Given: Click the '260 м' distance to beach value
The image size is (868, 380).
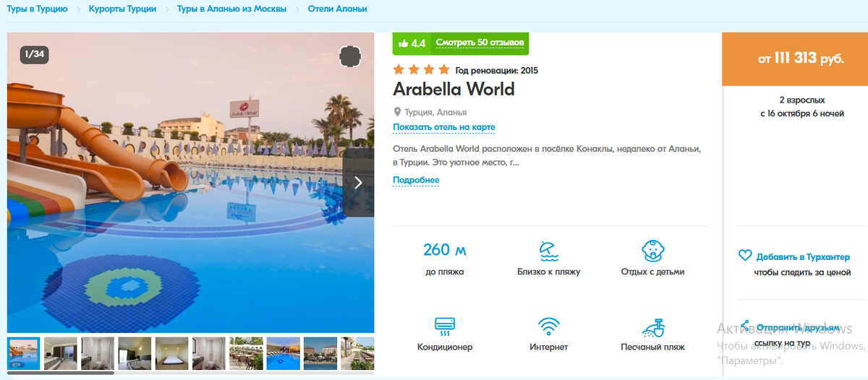Looking at the screenshot, I should click(445, 250).
